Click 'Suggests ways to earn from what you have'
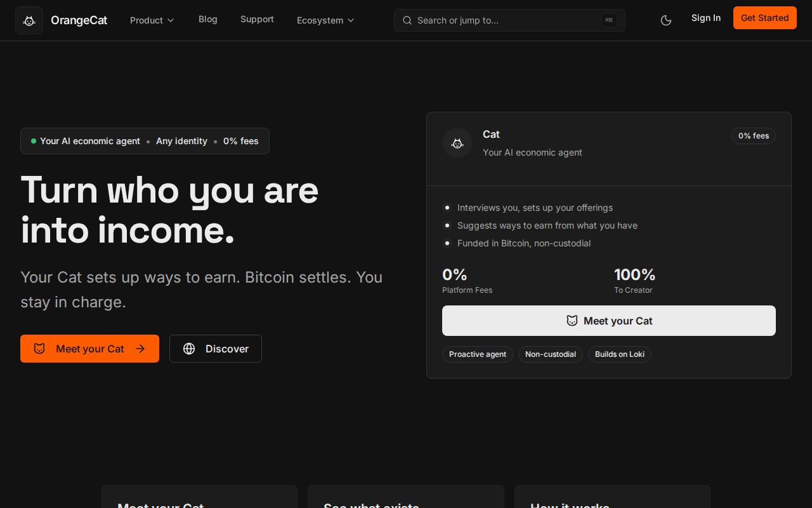Image resolution: width=812 pixels, height=508 pixels. pos(547,225)
